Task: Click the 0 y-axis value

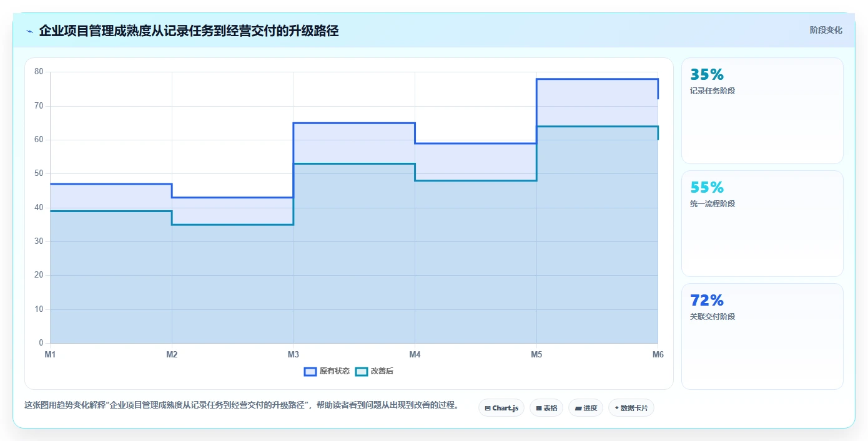Action: pyautogui.click(x=41, y=343)
